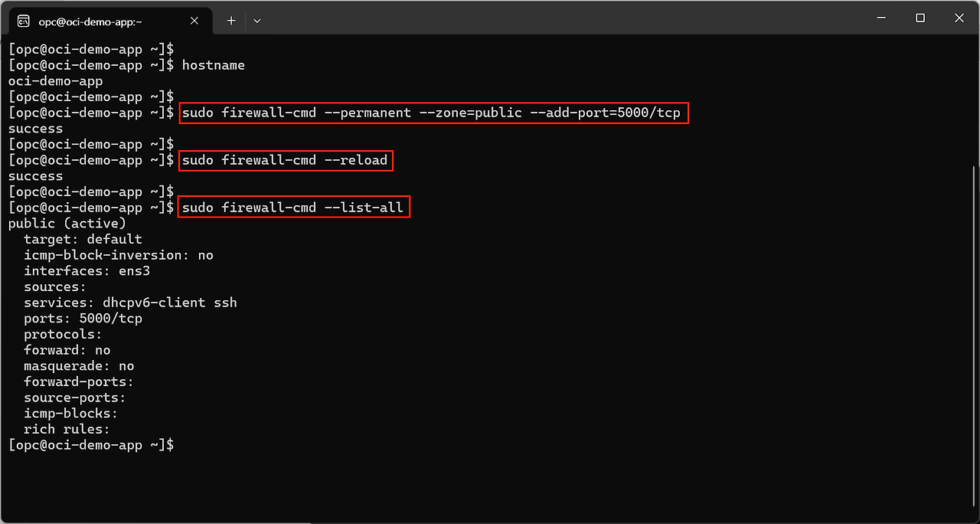Click the terminal icon in the tab

click(24, 21)
